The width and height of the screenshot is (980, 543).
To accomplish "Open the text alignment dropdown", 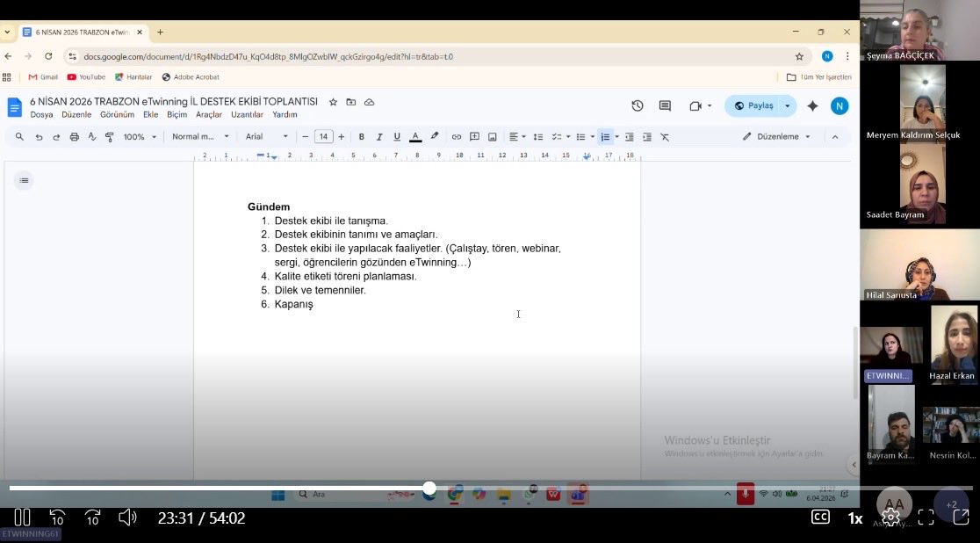I will click(517, 136).
